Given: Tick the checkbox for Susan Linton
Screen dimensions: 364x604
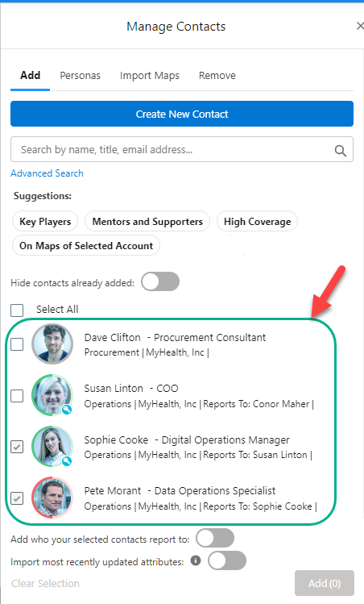Looking at the screenshot, I should click(x=17, y=396).
